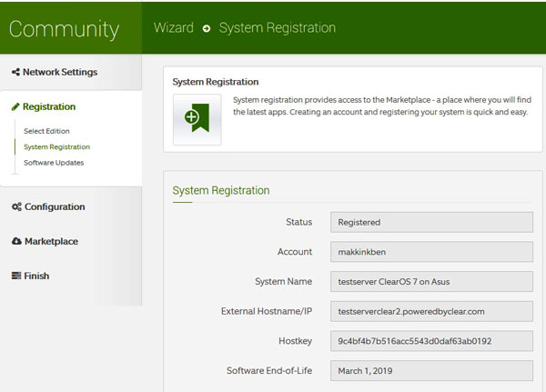Click the External Hostname/IP label

[267, 311]
